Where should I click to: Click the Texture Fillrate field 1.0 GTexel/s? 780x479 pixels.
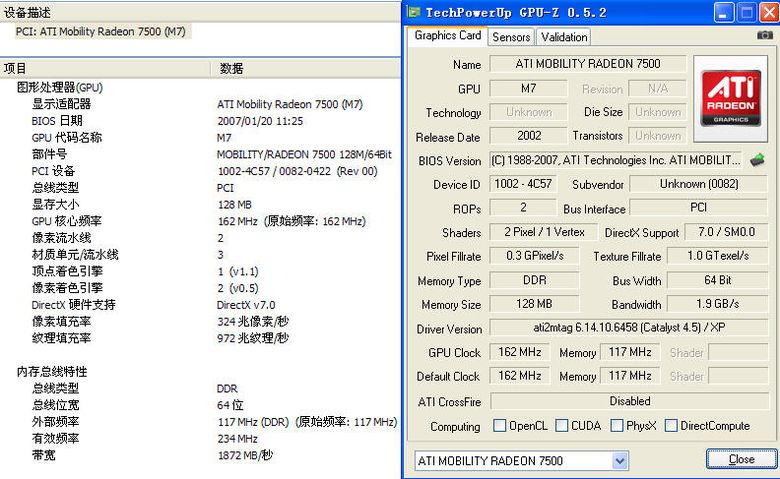(x=717, y=256)
